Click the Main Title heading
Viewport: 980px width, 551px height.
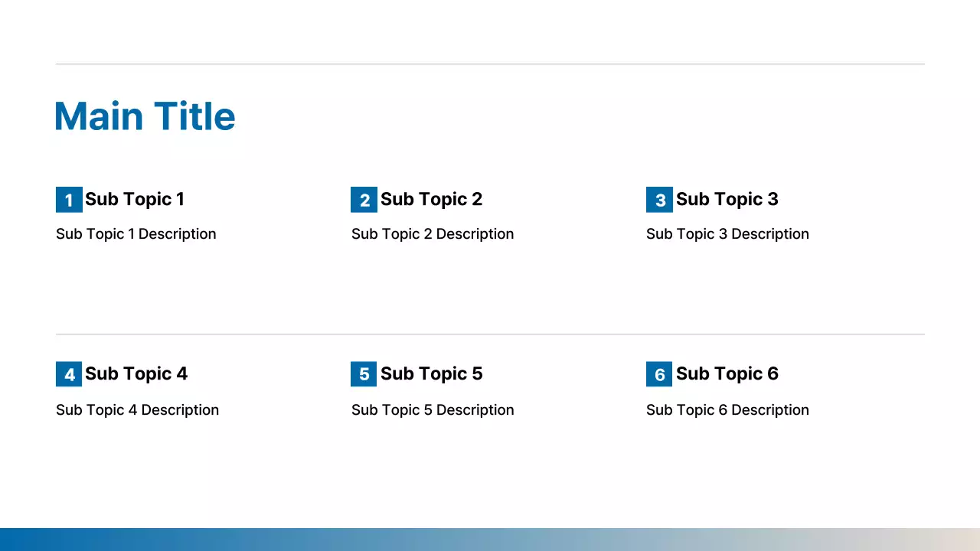(x=145, y=116)
